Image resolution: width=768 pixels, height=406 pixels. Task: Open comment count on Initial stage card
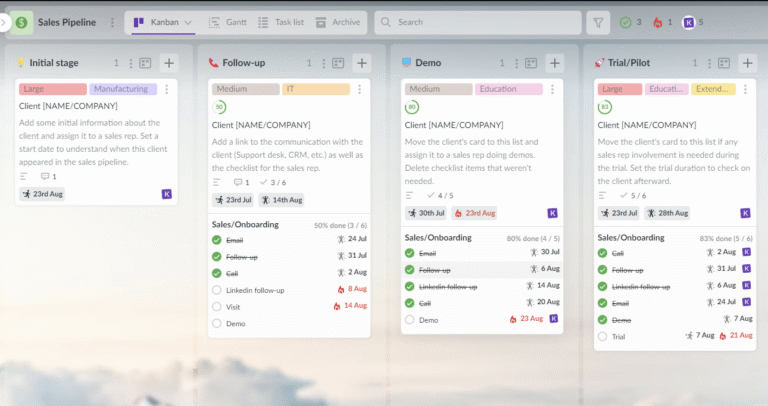[48, 176]
